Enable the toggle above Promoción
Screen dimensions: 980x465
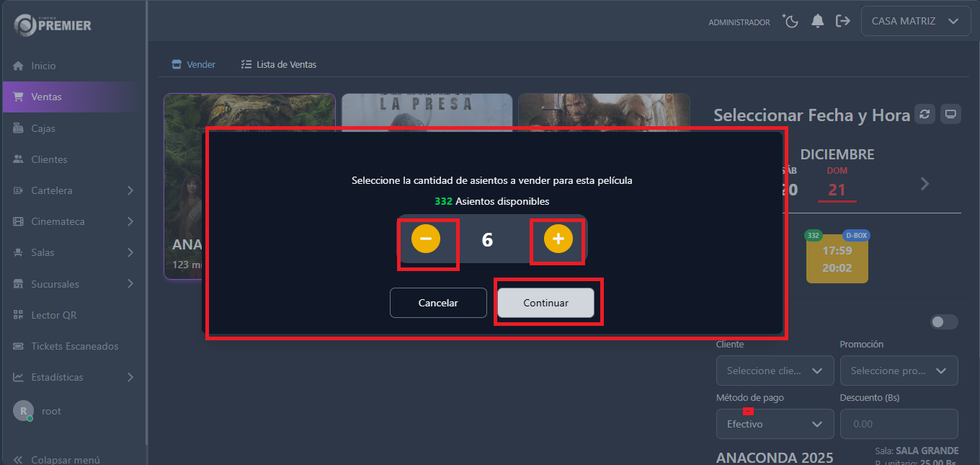click(944, 322)
